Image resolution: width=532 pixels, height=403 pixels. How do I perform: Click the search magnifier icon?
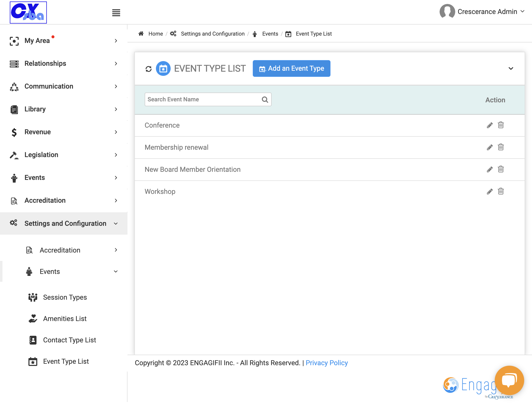pos(265,99)
